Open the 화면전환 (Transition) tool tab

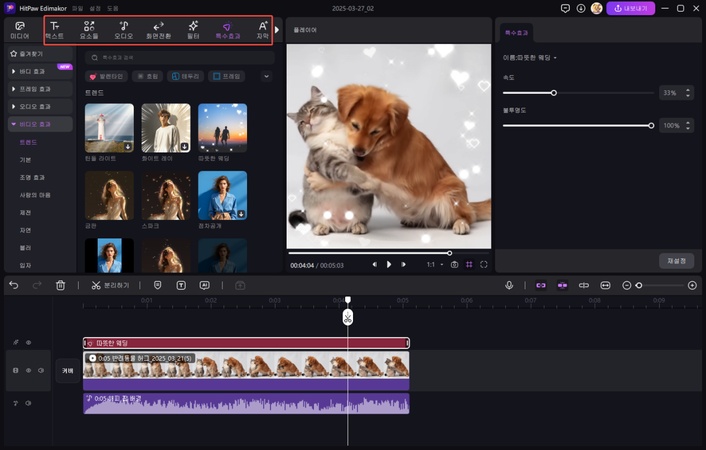158,29
